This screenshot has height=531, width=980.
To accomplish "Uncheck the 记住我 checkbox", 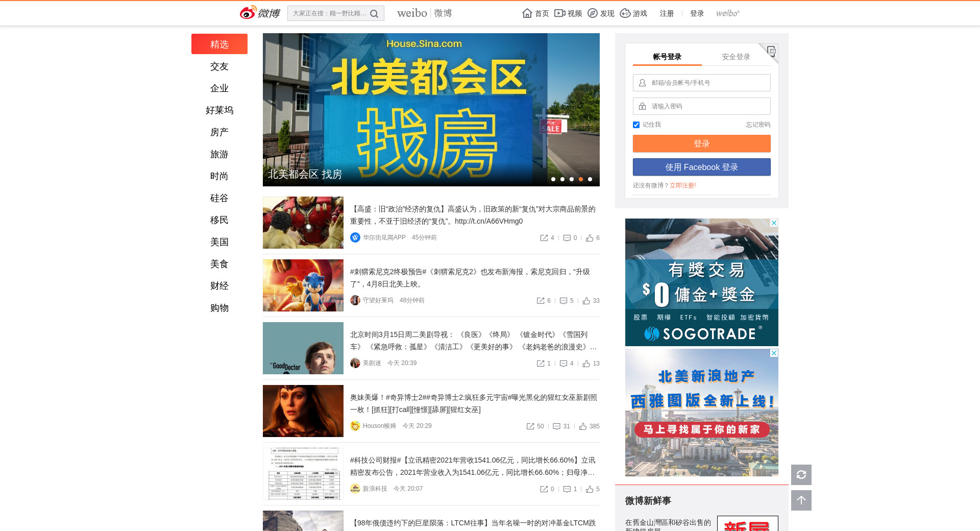I will [636, 125].
